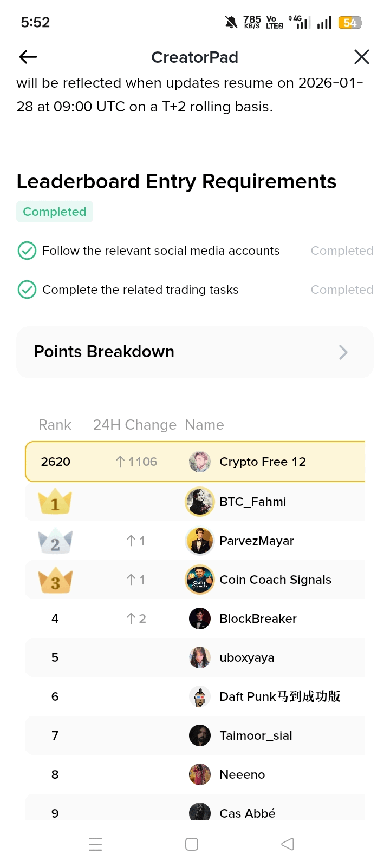
Task: Tap the trading tasks checkmark
Action: (x=27, y=290)
